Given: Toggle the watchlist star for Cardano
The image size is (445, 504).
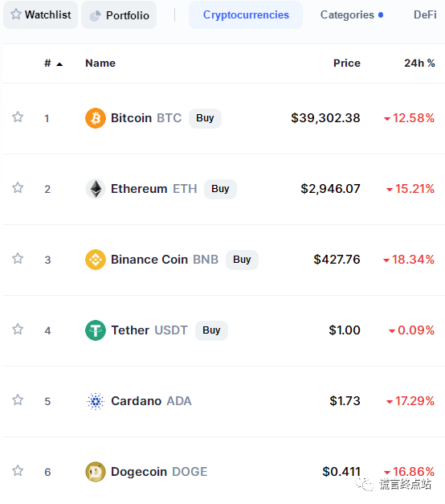Looking at the screenshot, I should click(18, 400).
